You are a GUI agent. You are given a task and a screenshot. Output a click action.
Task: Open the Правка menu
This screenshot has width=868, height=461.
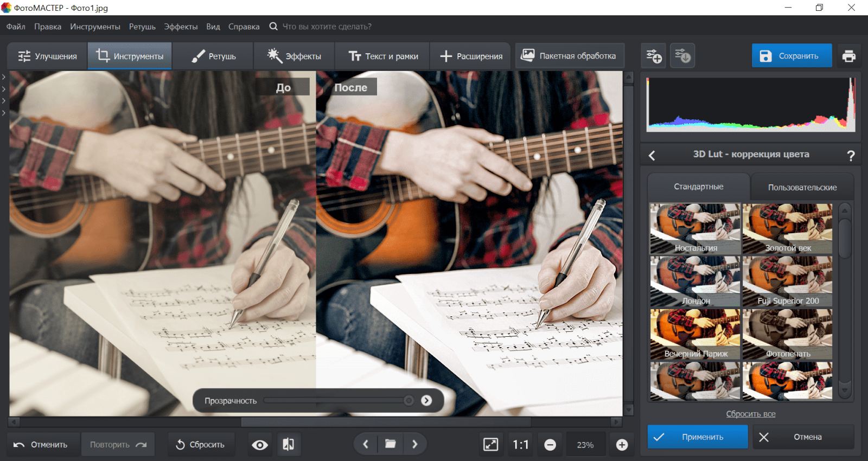[x=48, y=27]
